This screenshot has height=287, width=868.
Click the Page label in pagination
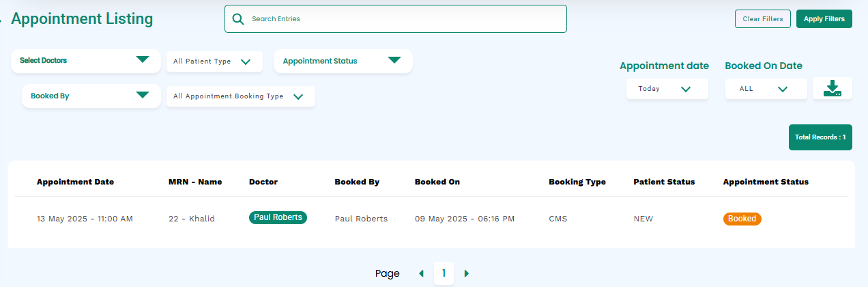click(x=387, y=273)
